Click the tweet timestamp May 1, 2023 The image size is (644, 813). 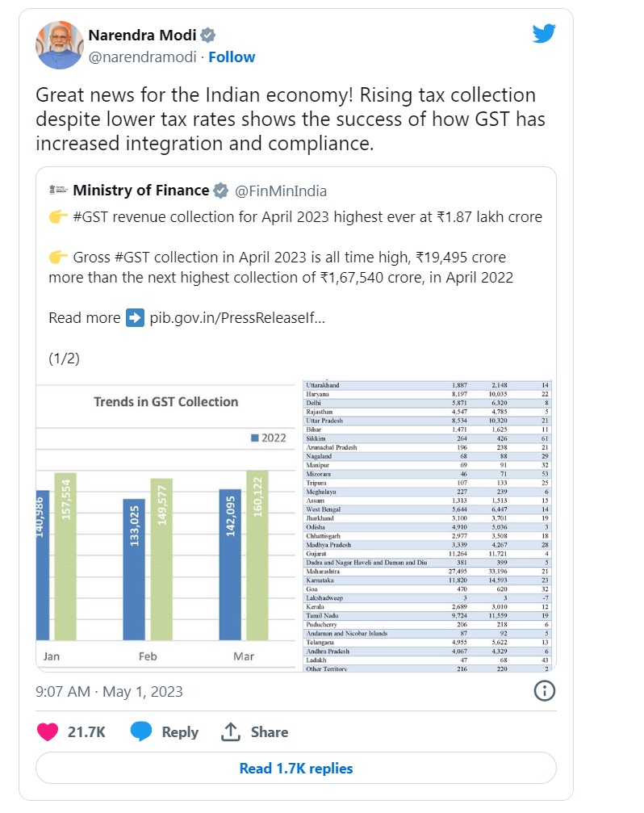pyautogui.click(x=110, y=691)
